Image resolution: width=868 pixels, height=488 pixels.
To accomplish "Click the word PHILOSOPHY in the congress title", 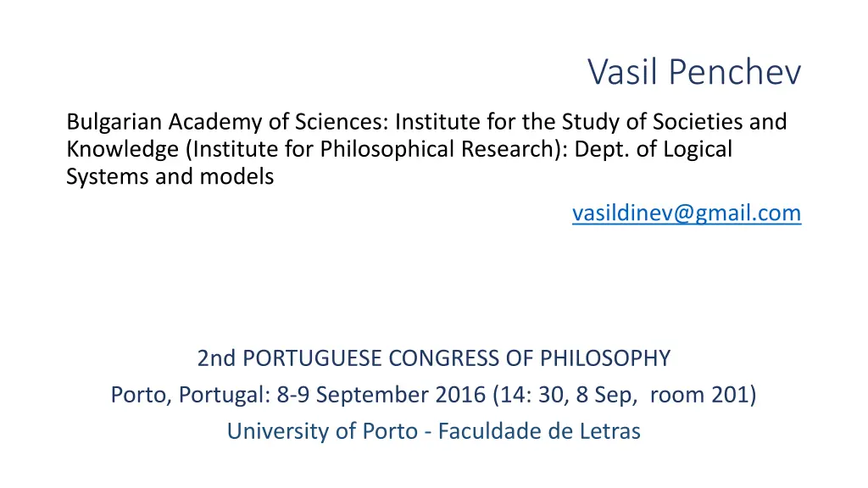I will coord(605,358).
